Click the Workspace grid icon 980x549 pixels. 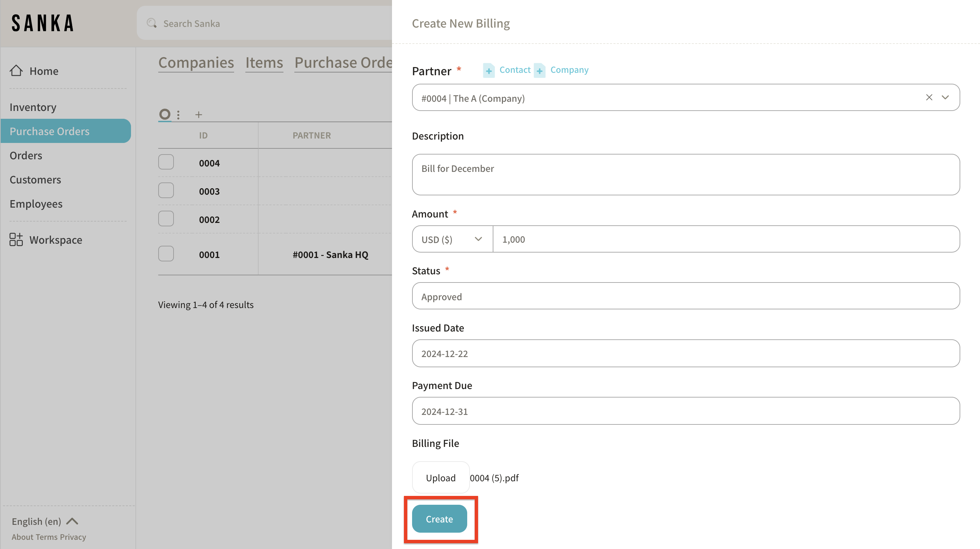(x=16, y=240)
